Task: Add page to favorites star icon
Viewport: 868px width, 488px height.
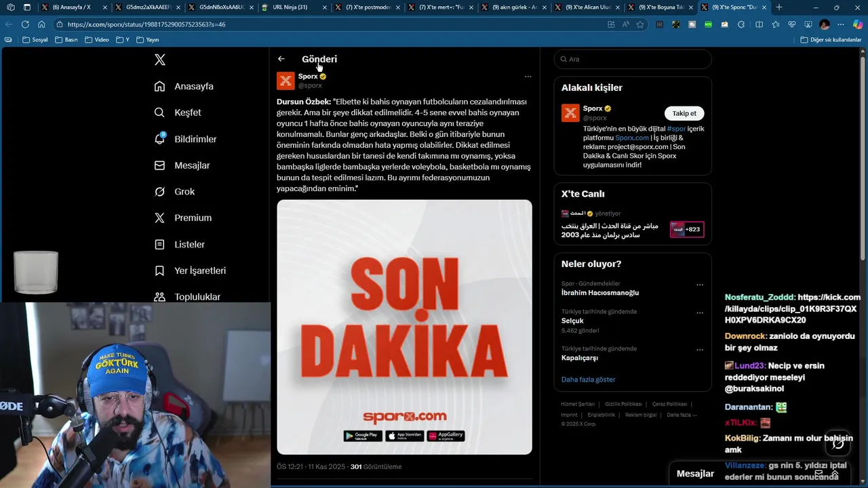Action: [x=640, y=24]
